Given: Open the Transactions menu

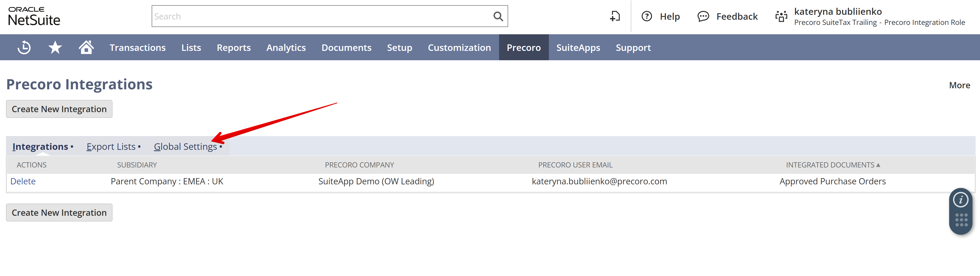Looking at the screenshot, I should point(138,48).
